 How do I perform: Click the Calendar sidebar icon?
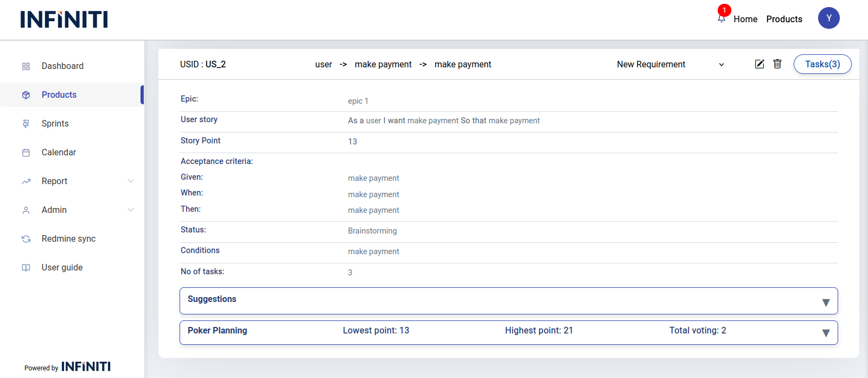click(x=26, y=153)
